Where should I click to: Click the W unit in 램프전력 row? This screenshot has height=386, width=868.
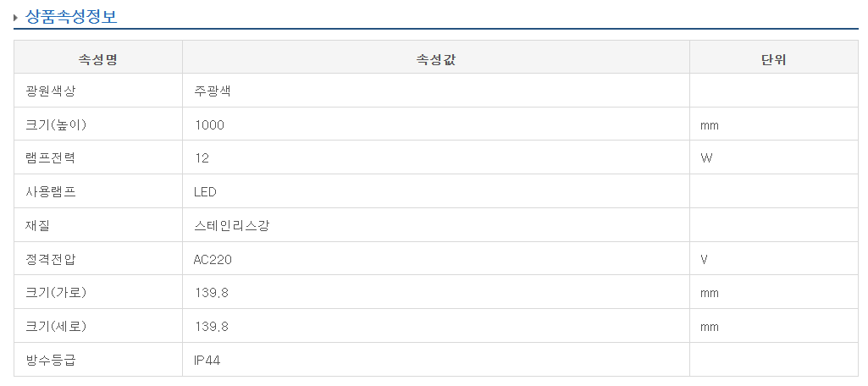point(706,158)
